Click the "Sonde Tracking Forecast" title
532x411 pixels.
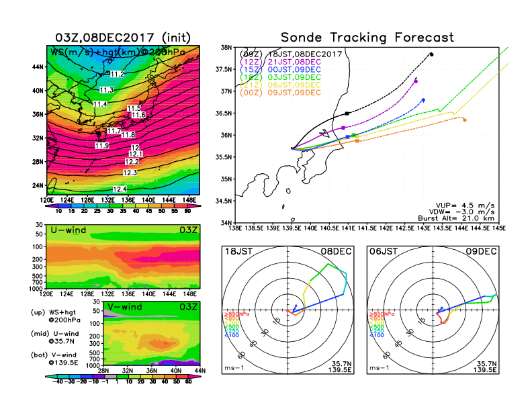(367, 37)
